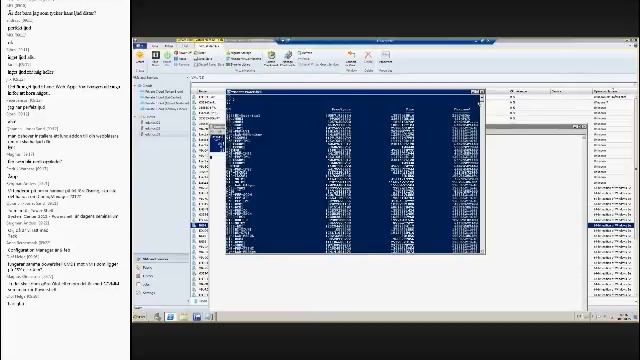
Task: Click the red Power Off ribbon item
Action: pos(182,53)
